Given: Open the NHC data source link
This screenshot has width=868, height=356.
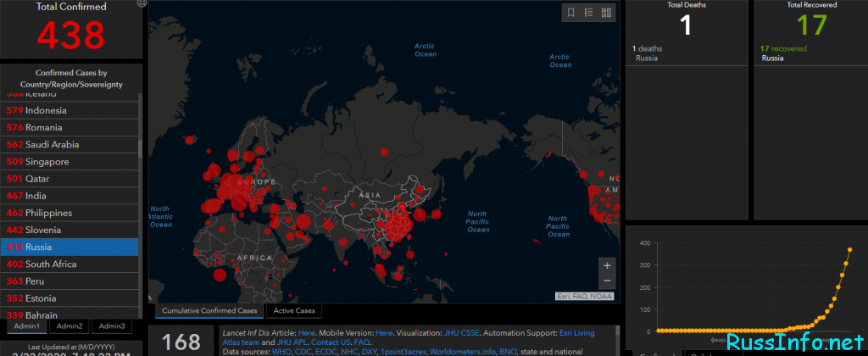Looking at the screenshot, I should pyautogui.click(x=348, y=352).
